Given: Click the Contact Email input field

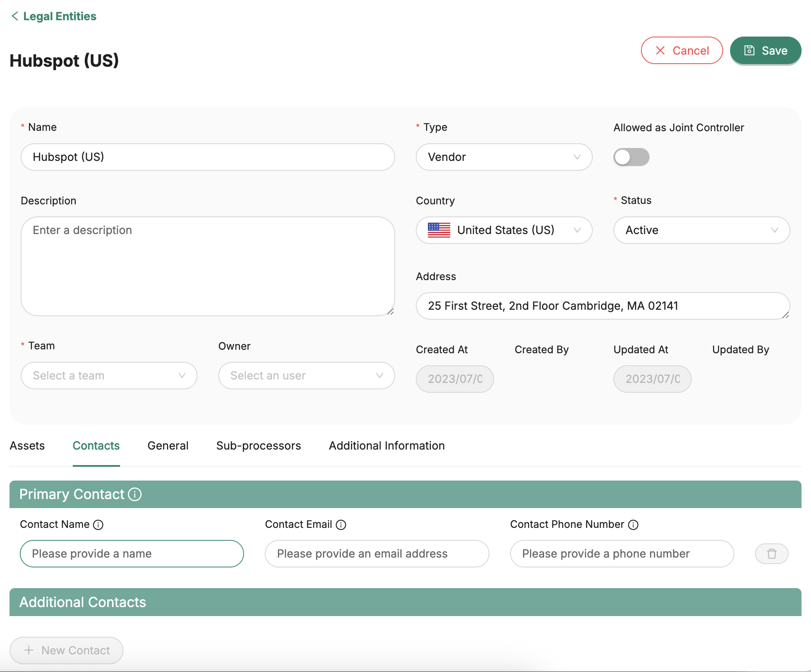Looking at the screenshot, I should click(x=377, y=554).
